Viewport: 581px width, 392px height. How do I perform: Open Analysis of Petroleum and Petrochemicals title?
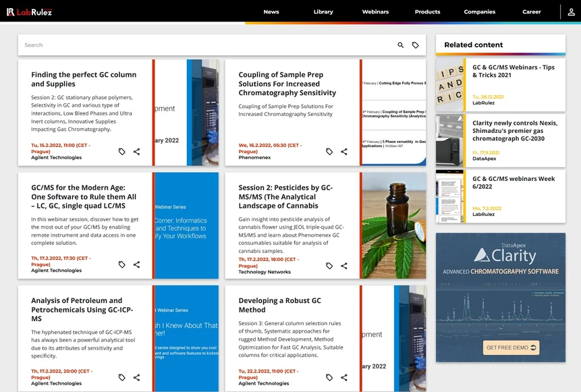click(82, 310)
